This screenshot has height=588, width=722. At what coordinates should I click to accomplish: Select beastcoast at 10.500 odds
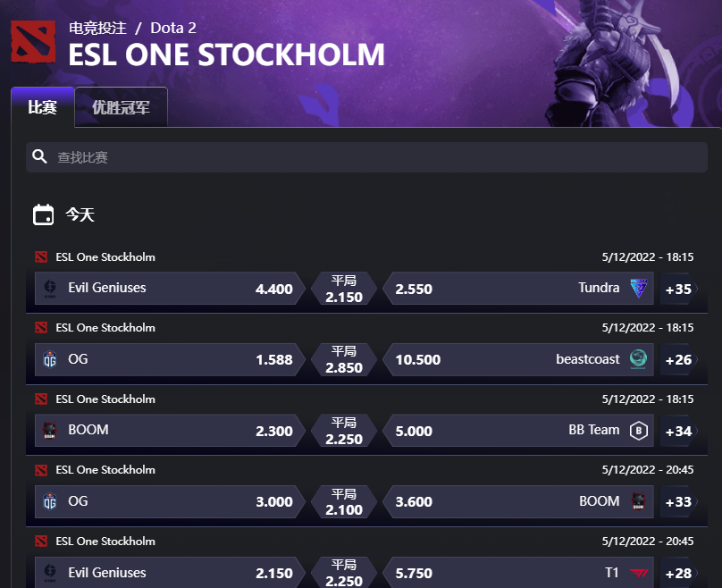tap(518, 359)
